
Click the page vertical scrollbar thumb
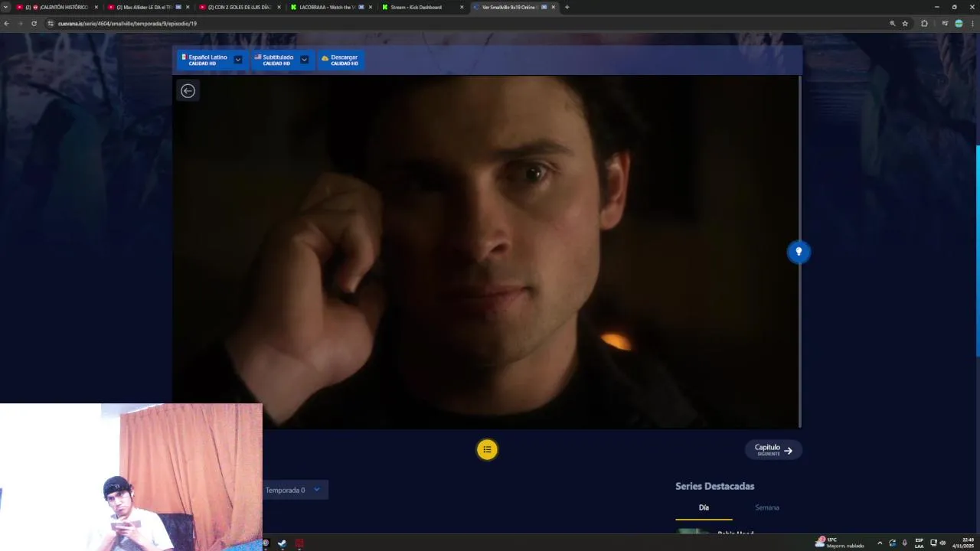[978, 250]
